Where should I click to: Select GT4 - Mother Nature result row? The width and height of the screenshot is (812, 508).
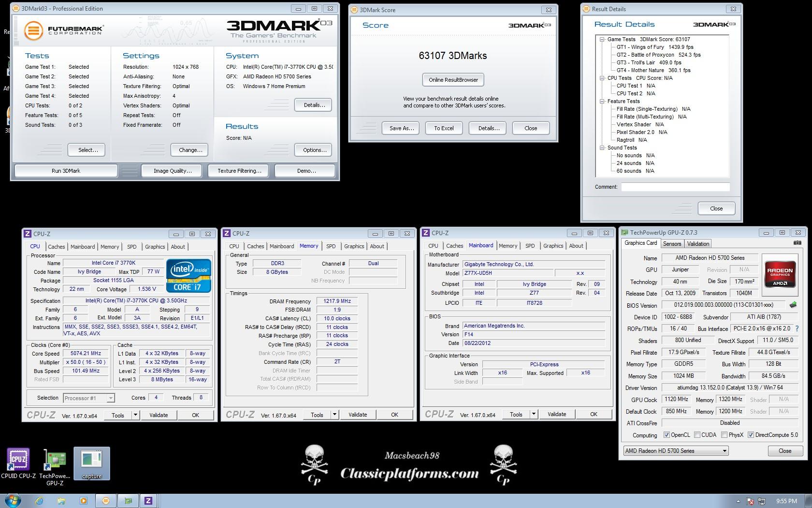pos(653,70)
